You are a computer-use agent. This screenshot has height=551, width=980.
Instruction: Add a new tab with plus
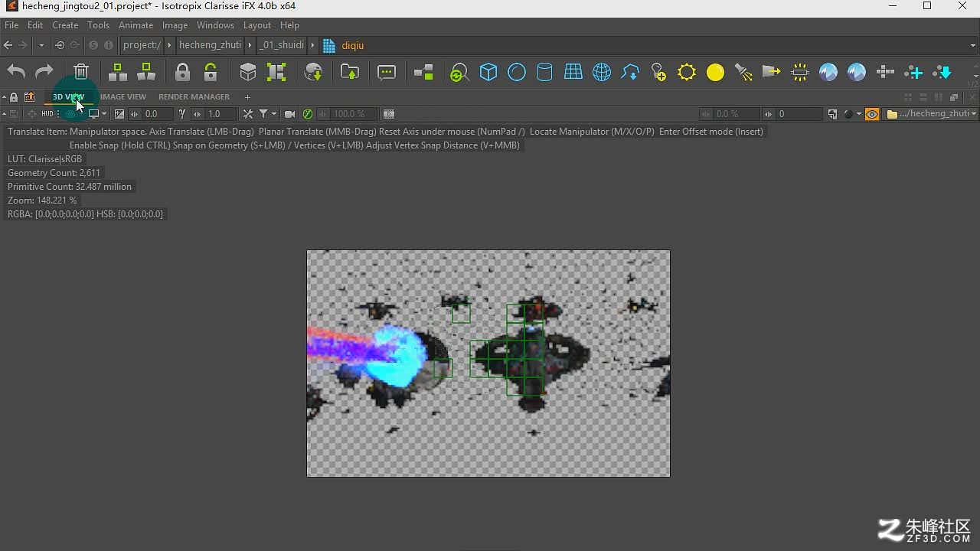click(247, 97)
